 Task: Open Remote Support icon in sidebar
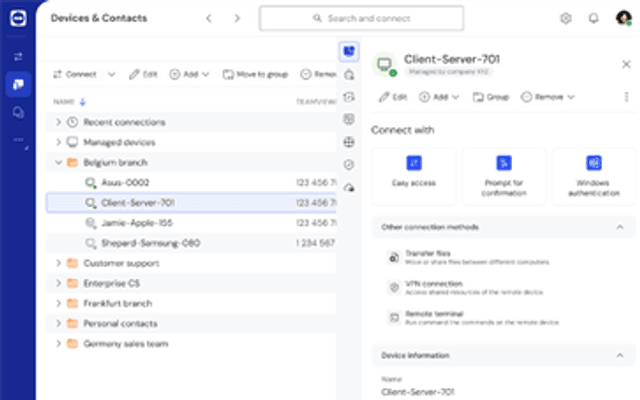click(18, 56)
